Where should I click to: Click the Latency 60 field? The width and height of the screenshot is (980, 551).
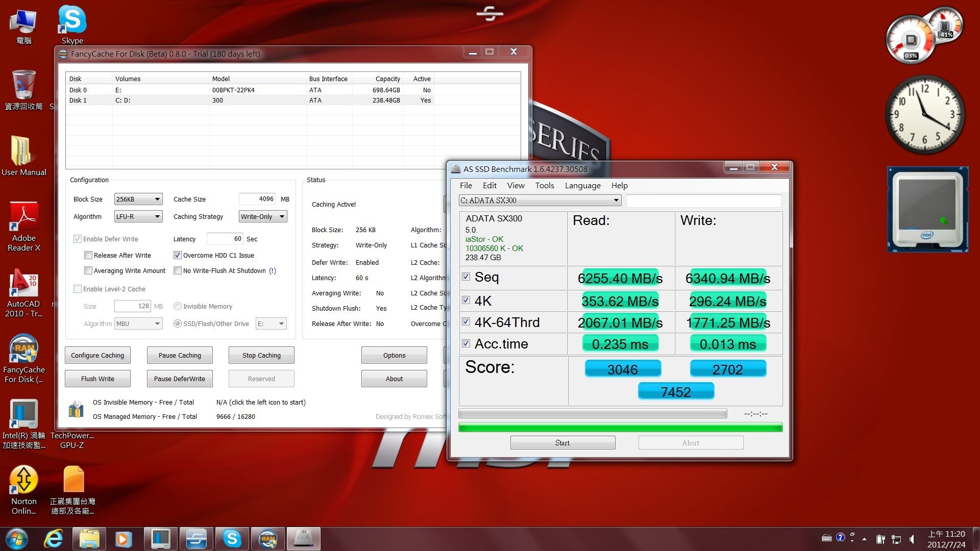(225, 239)
